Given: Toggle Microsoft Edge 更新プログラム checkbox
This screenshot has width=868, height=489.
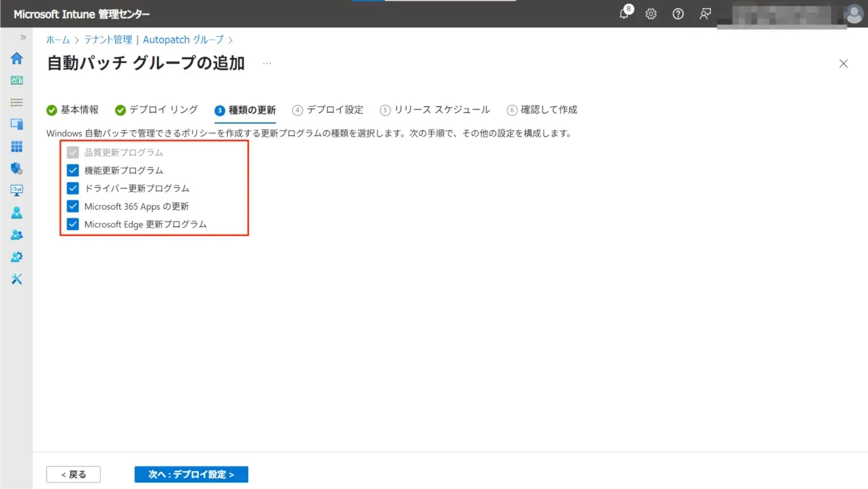Looking at the screenshot, I should click(x=72, y=224).
